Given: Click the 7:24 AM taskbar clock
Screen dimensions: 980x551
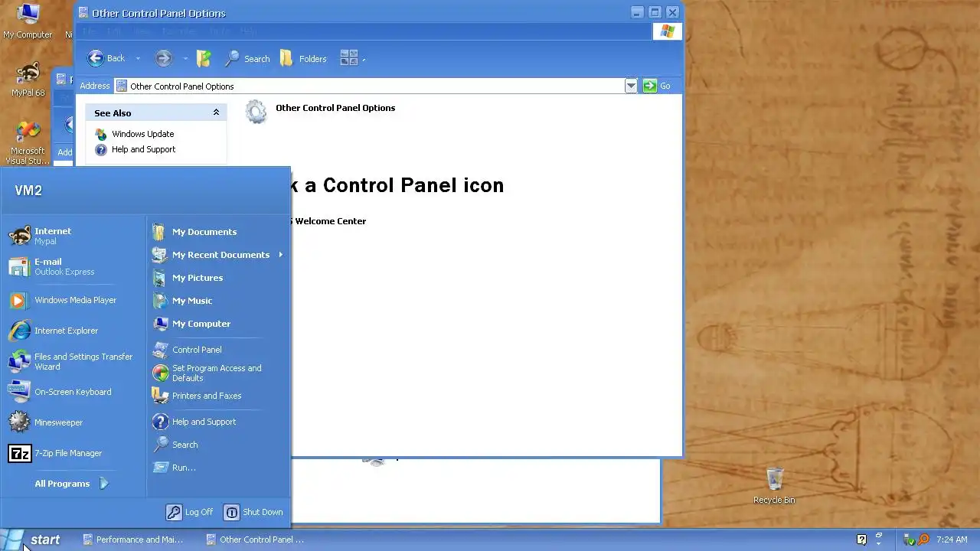Looking at the screenshot, I should point(952,540).
